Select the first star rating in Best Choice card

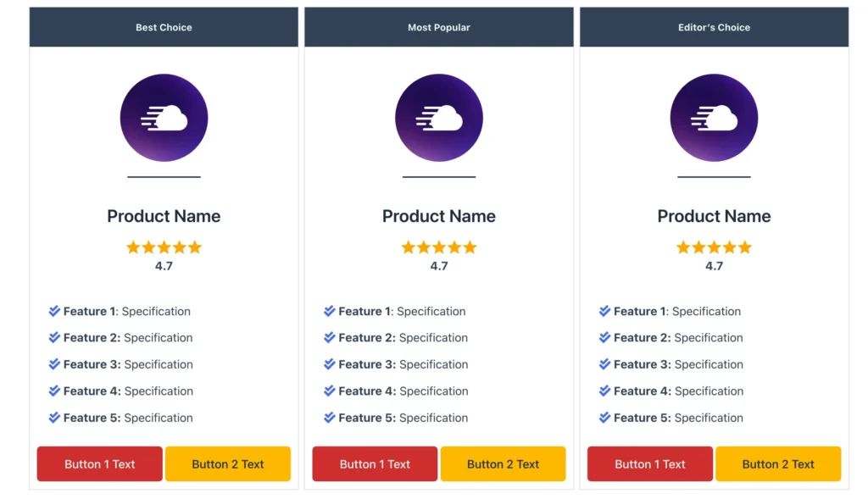pyautogui.click(x=133, y=247)
